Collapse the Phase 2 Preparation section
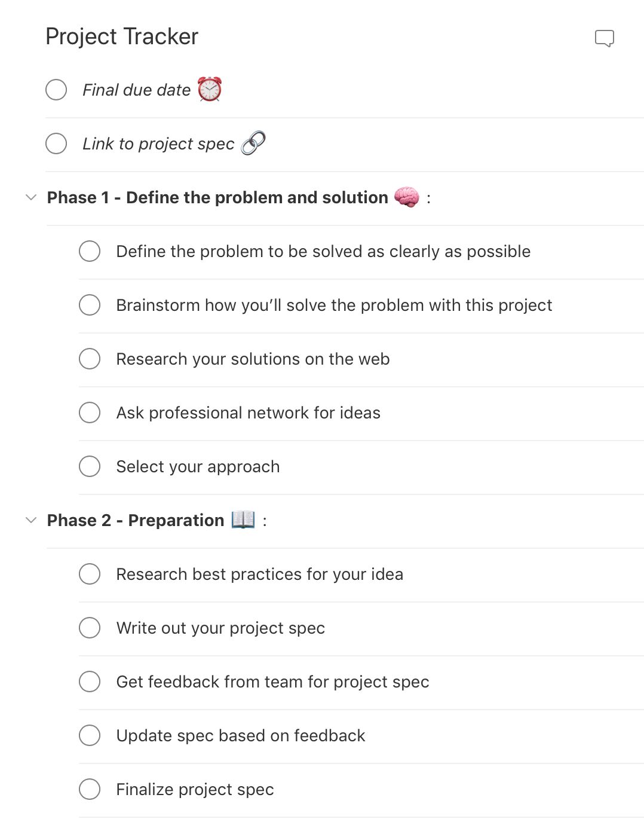The height and width of the screenshot is (819, 644). [x=31, y=520]
